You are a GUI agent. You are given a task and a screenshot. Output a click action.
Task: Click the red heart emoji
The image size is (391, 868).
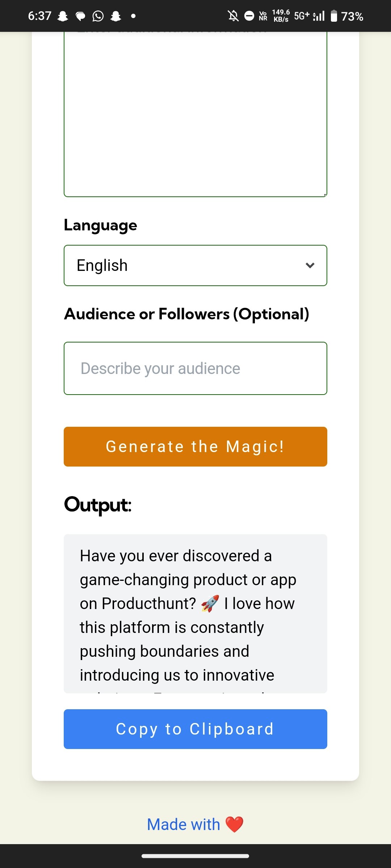(234, 825)
